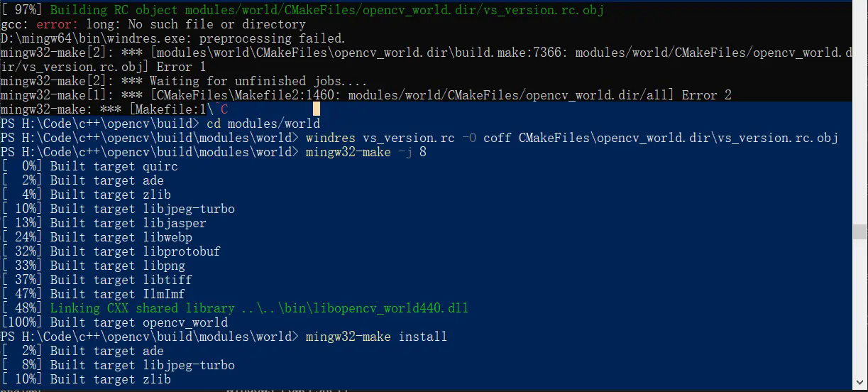Click 'windres.exe: preprocessing failed' line

coord(173,38)
